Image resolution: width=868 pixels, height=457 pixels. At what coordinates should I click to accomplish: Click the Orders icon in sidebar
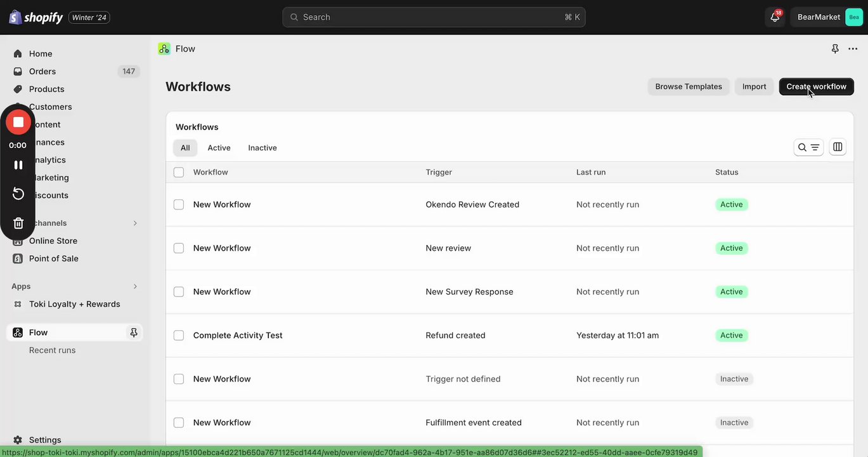click(x=18, y=72)
